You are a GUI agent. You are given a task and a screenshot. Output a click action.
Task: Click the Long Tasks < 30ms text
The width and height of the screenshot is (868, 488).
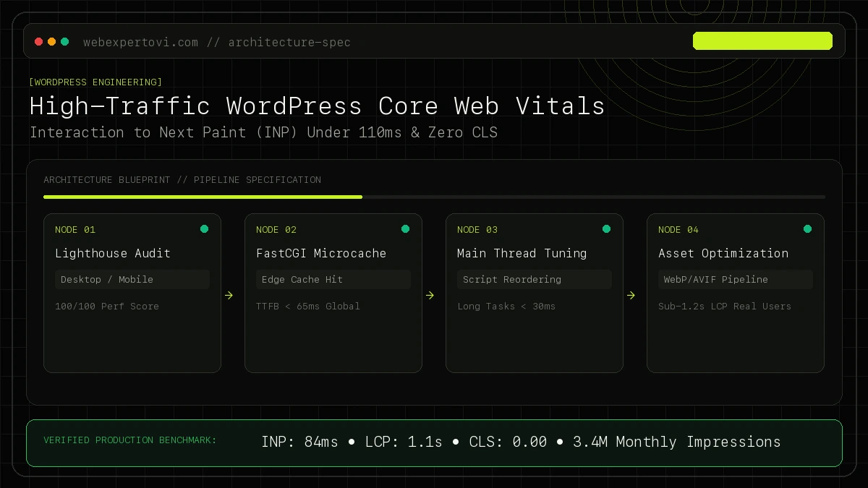click(506, 307)
